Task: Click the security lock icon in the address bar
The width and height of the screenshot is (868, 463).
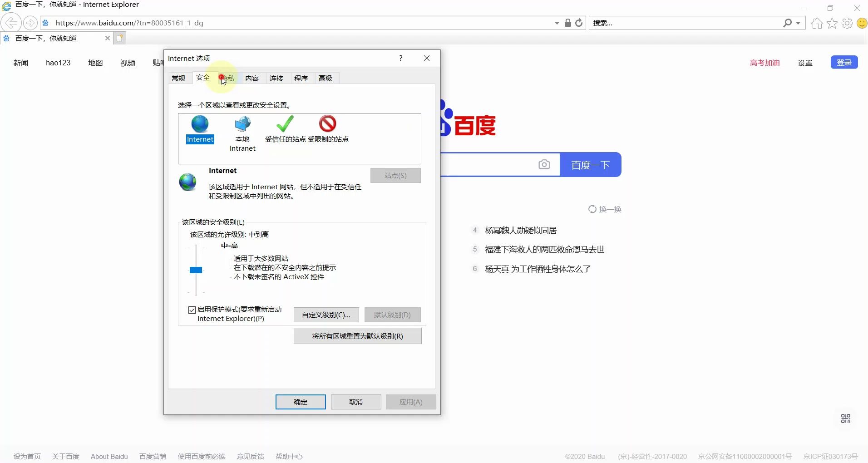Action: pos(567,23)
